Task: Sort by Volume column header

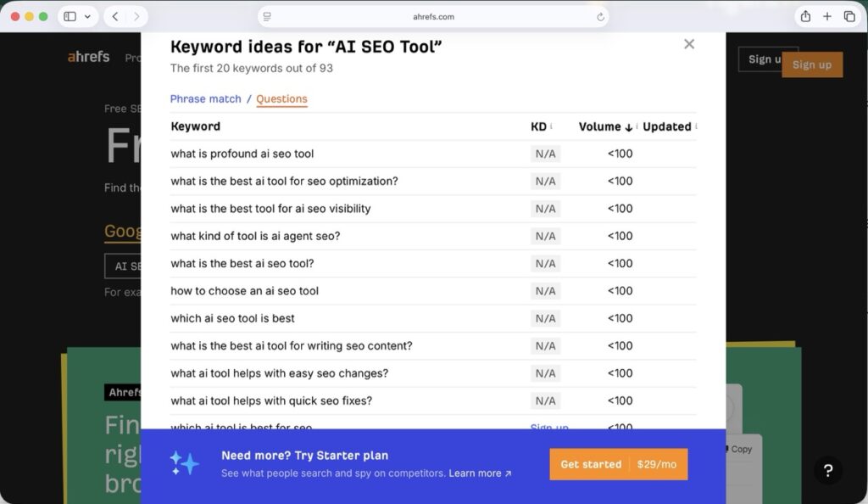Action: [x=605, y=126]
